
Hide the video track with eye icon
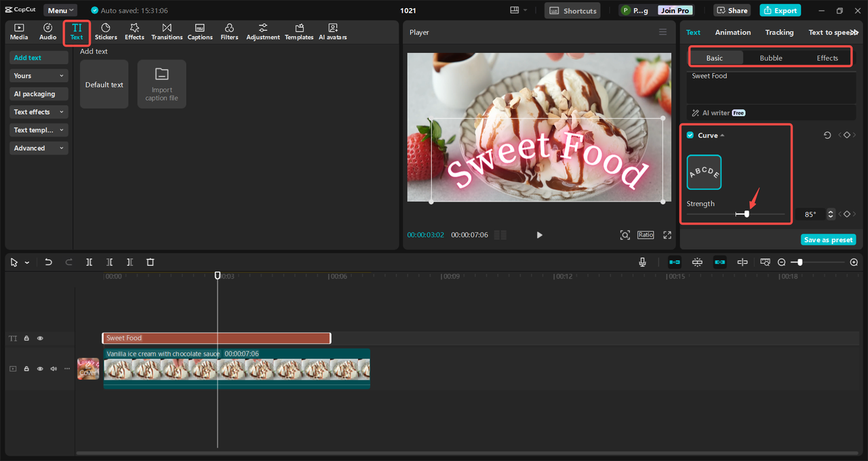pyautogui.click(x=40, y=369)
